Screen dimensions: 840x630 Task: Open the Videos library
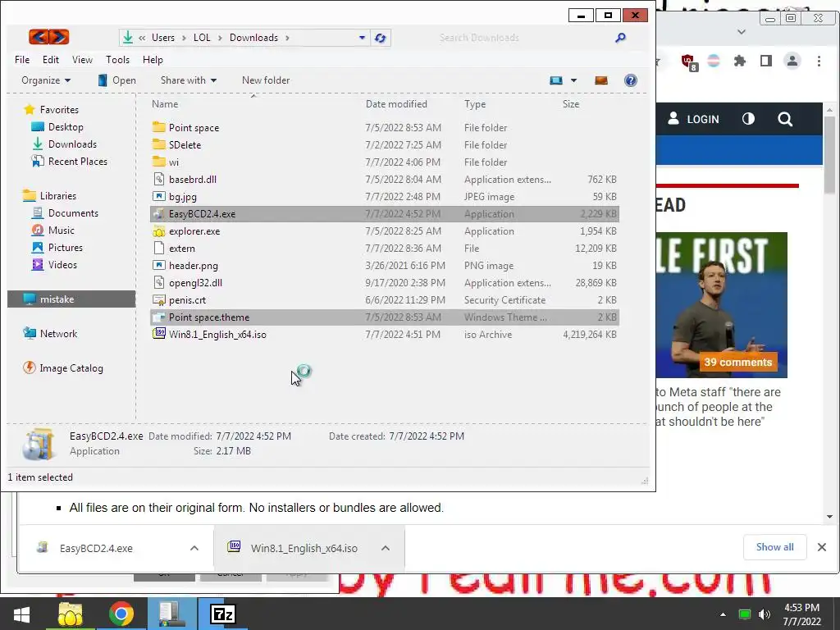click(62, 265)
